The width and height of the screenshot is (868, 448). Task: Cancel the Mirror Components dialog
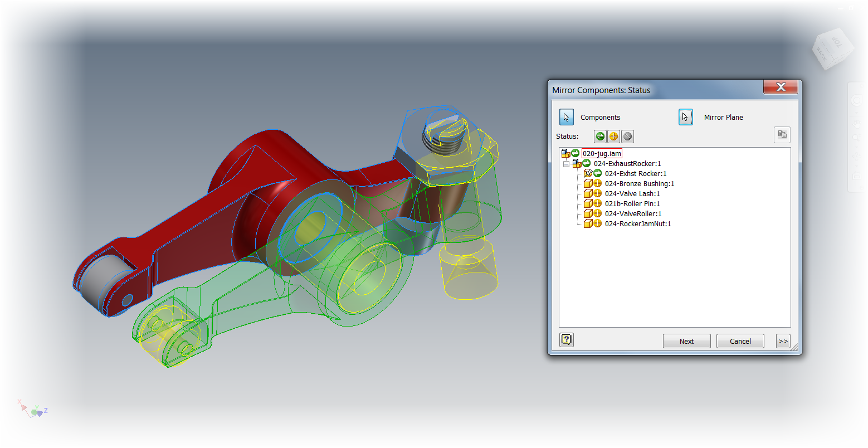(x=740, y=341)
